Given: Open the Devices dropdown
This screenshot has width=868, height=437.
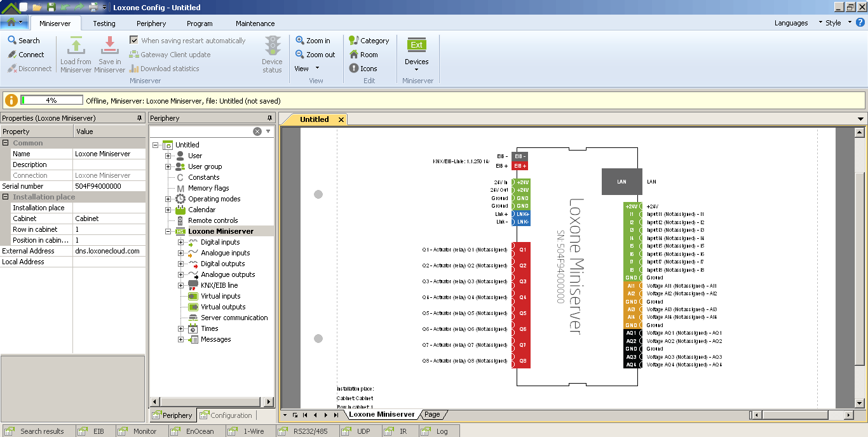Looking at the screenshot, I should coord(417,55).
